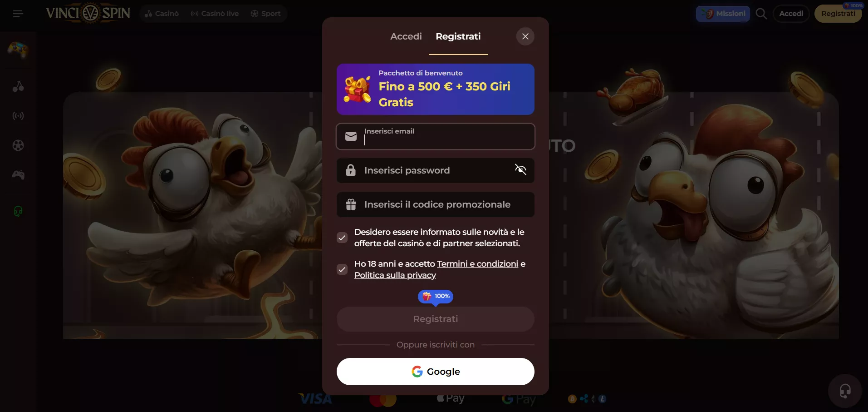This screenshot has width=868, height=412.
Task: Open the hamburger menu icon
Action: [18, 14]
